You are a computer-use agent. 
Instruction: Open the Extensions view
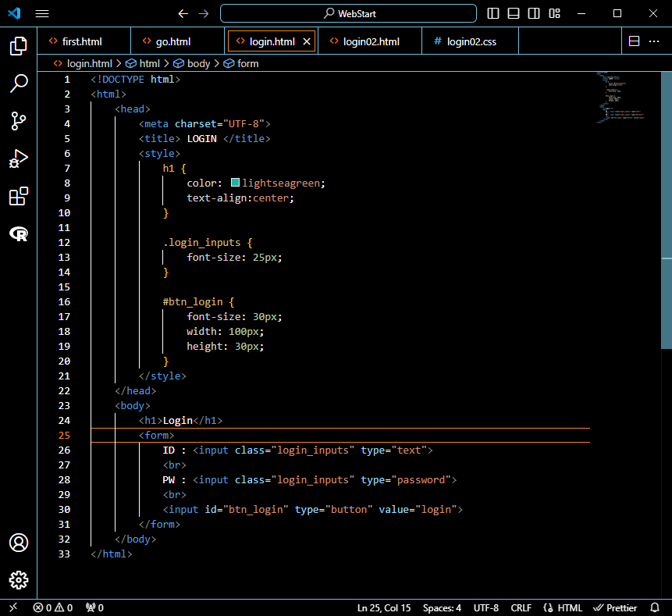(19, 196)
